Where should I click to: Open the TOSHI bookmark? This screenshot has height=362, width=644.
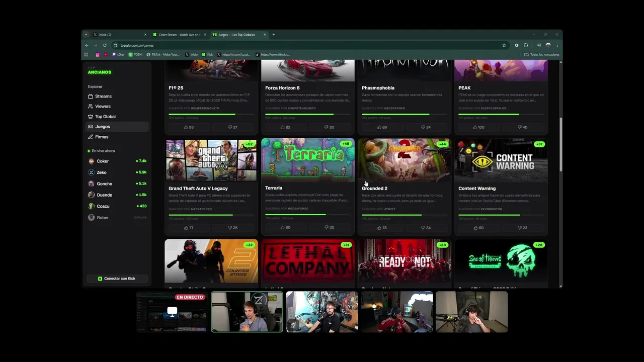[x=135, y=54]
